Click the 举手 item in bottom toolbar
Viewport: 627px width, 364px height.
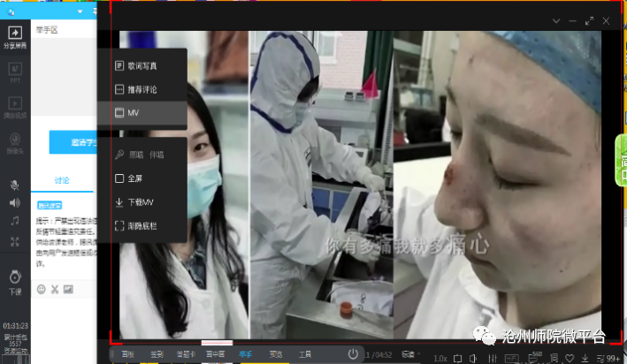245,354
